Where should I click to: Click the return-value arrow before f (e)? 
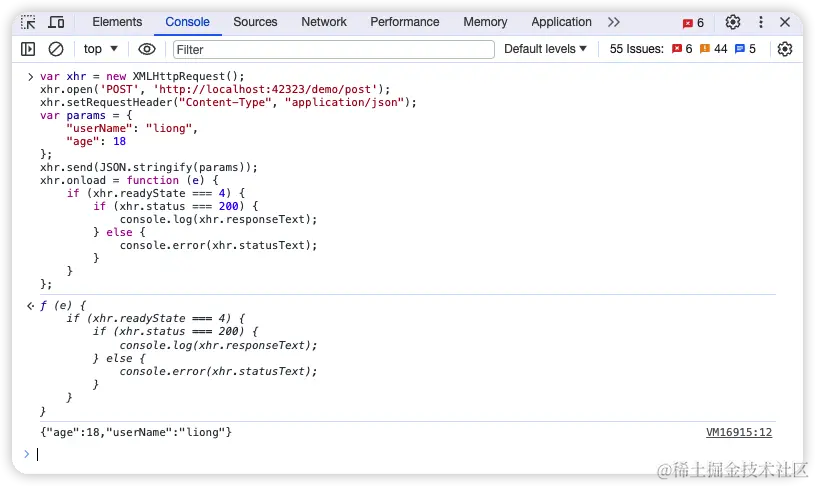tap(30, 306)
